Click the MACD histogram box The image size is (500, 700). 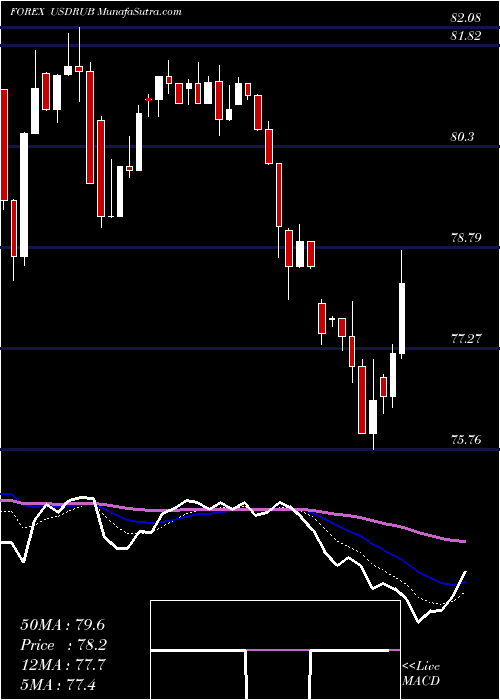275,650
